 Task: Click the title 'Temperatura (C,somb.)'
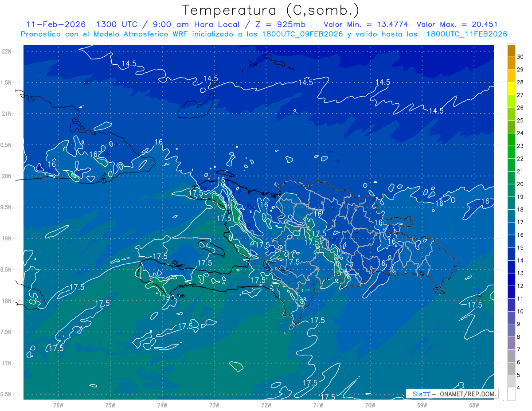click(x=270, y=11)
